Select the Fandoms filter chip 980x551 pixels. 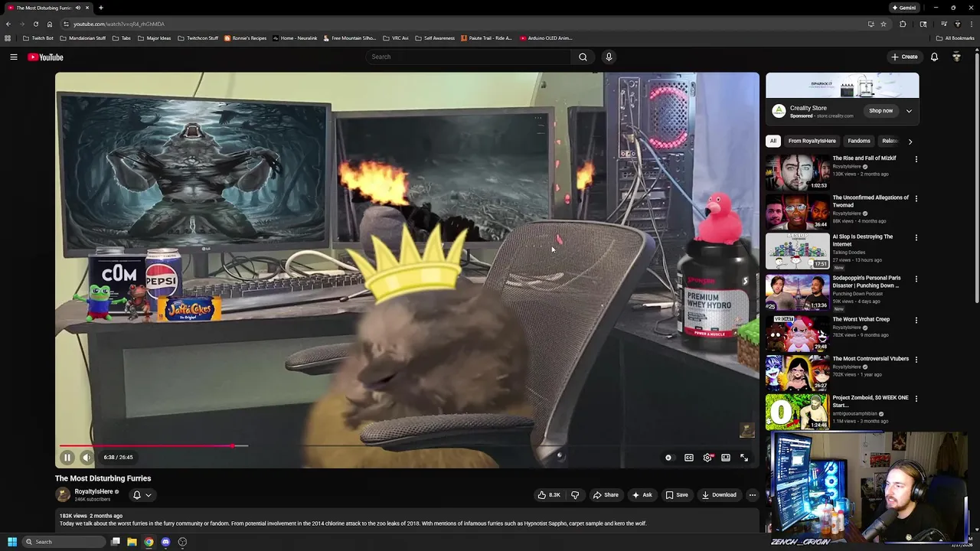(x=858, y=141)
